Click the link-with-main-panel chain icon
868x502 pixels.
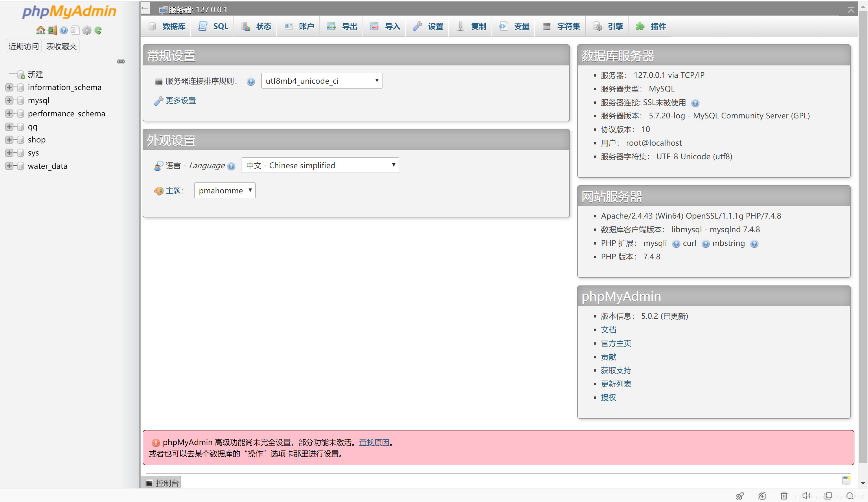coord(121,61)
